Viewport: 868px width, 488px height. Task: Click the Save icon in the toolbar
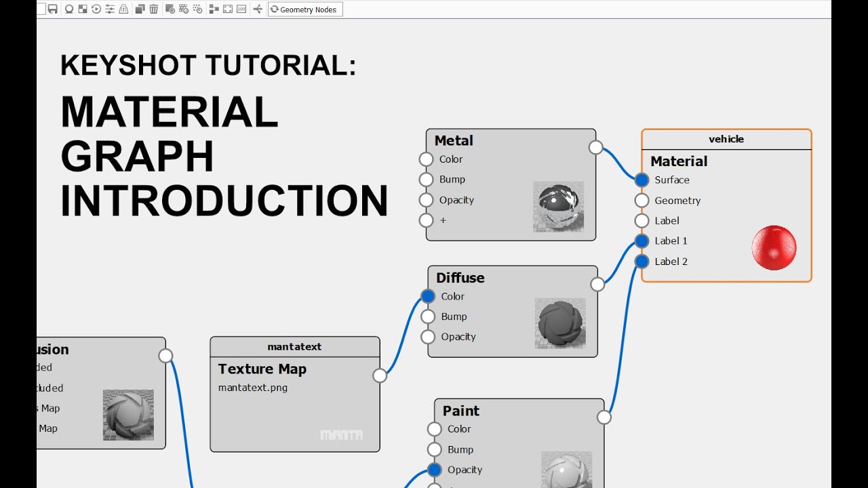point(52,9)
